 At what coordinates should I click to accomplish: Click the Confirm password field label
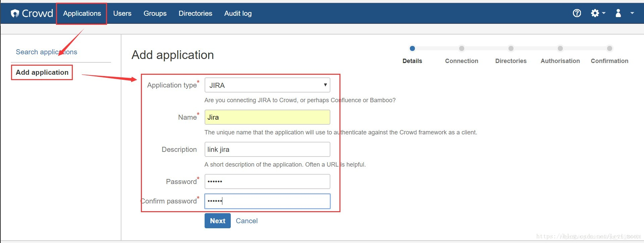click(169, 201)
